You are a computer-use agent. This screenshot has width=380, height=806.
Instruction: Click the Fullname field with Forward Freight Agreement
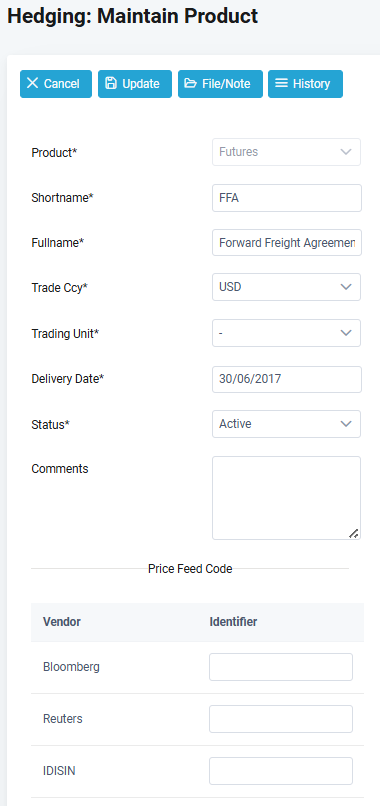287,243
